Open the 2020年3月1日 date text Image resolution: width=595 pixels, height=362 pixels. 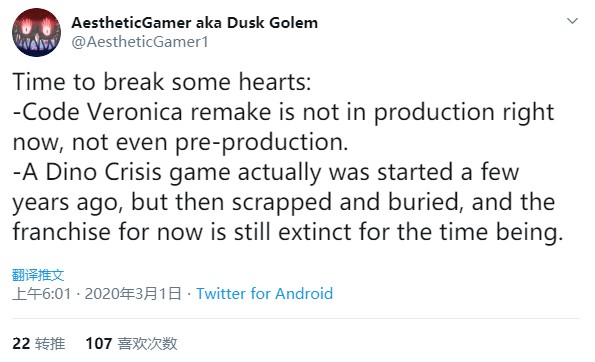click(133, 294)
